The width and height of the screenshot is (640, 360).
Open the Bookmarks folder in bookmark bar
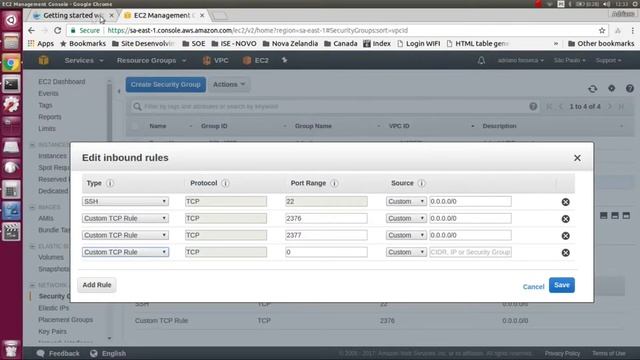pyautogui.click(x=83, y=44)
